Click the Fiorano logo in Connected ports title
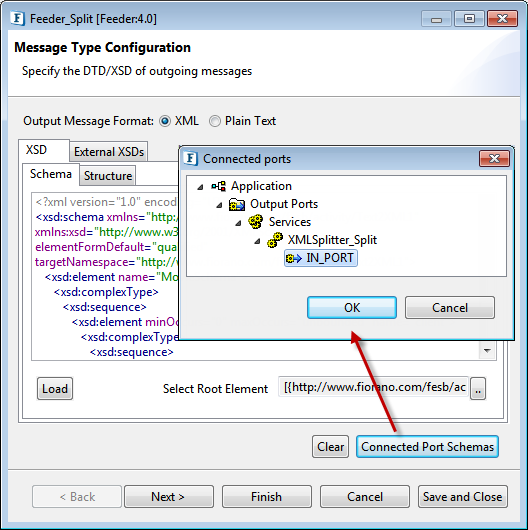Viewport: 528px width, 530px height. pos(191,159)
